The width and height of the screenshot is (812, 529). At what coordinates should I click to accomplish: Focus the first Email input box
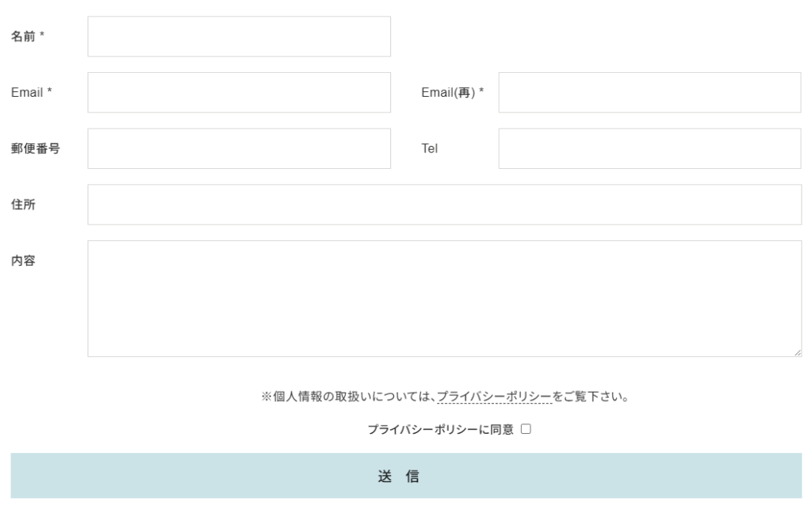239,93
